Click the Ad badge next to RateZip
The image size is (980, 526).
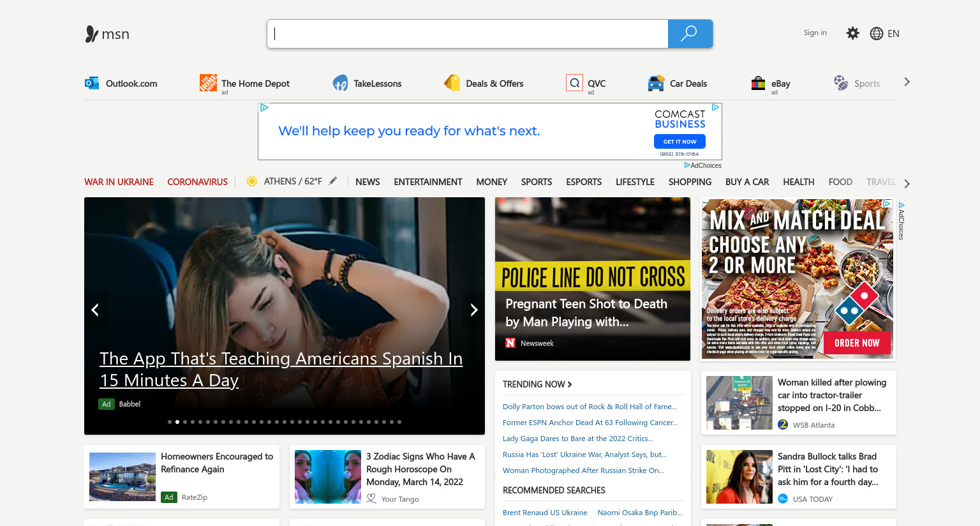(168, 497)
